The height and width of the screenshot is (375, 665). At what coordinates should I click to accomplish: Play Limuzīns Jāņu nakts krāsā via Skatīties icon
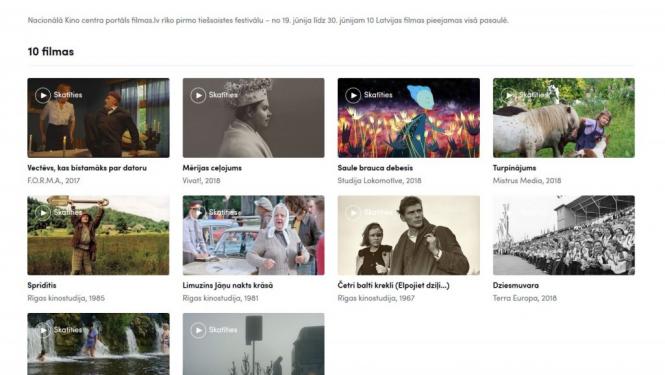pos(198,212)
